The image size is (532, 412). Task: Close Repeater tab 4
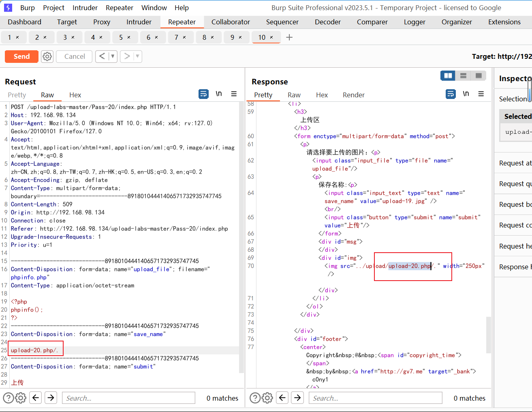(101, 37)
